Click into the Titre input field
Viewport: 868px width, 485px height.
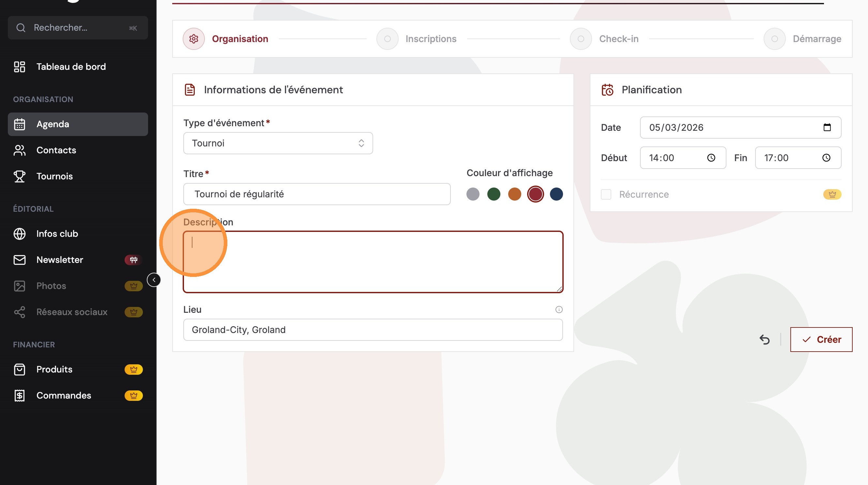click(317, 194)
